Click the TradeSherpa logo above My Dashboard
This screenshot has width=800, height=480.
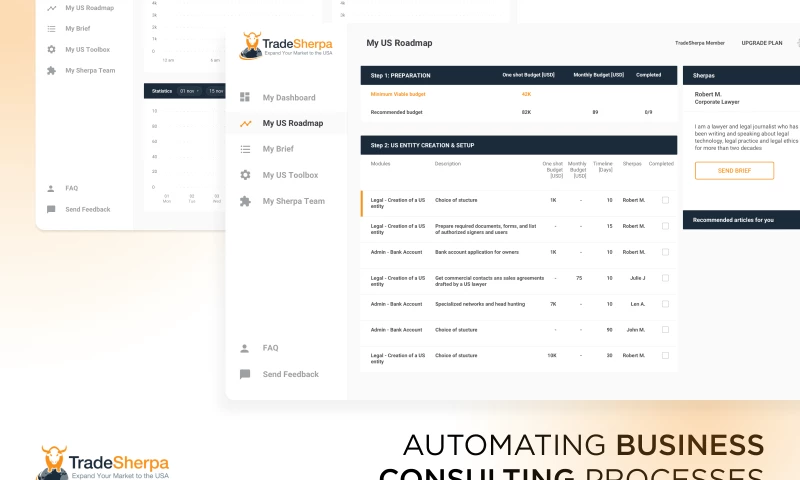click(x=286, y=46)
